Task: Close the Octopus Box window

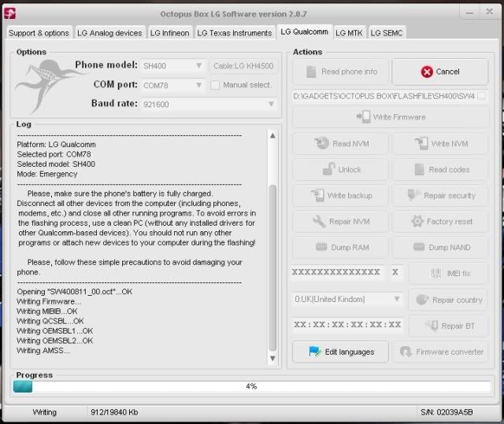Action: pos(489,12)
